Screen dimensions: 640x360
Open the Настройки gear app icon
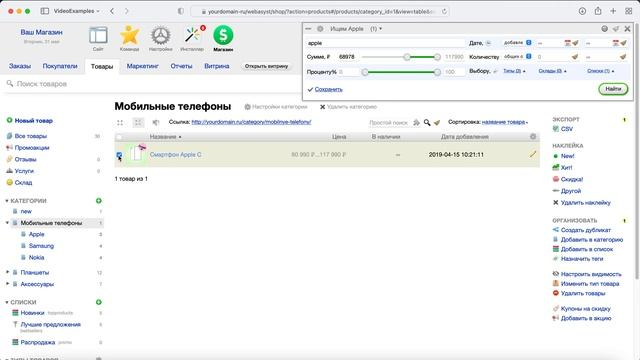point(160,36)
